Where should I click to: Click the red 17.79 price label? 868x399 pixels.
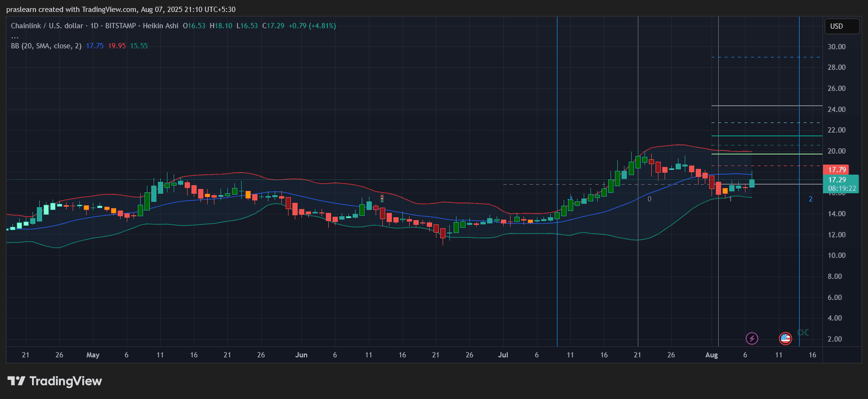coord(836,170)
